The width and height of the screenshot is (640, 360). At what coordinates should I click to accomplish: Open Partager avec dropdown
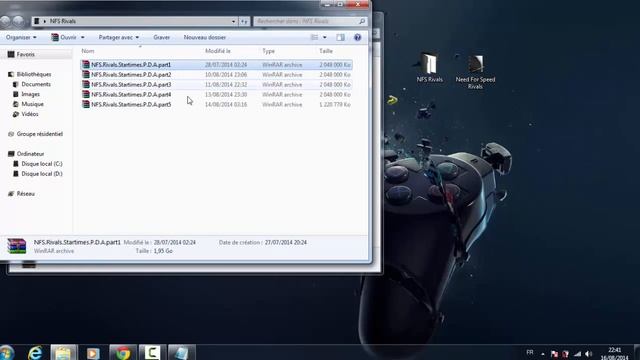(x=118, y=37)
